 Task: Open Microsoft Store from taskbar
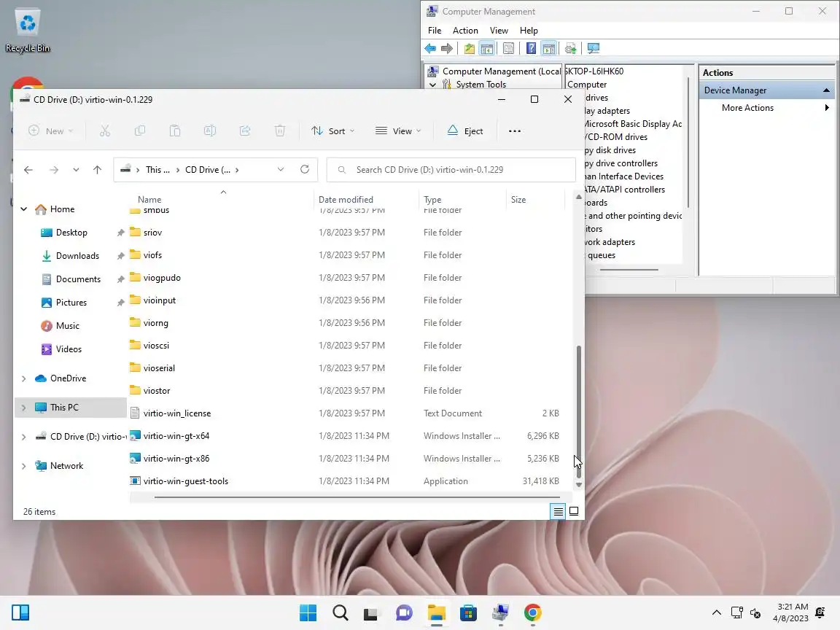(468, 612)
